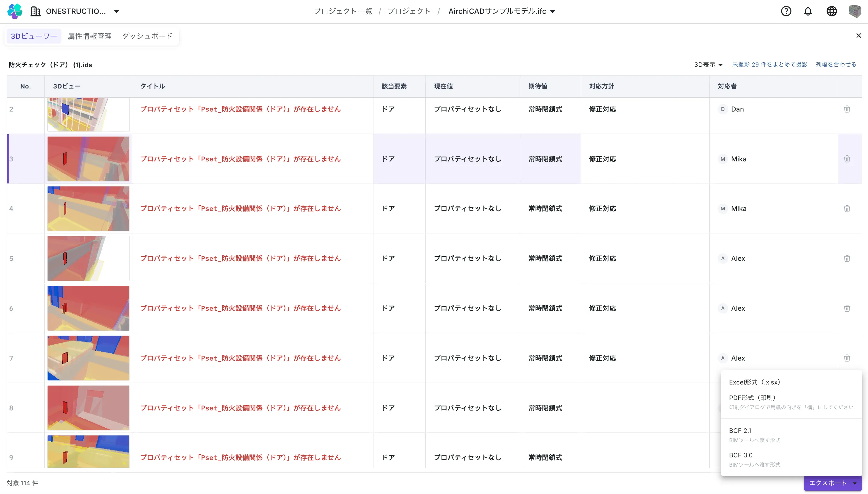This screenshot has width=868, height=494.
Task: Open the help question mark icon
Action: point(786,11)
